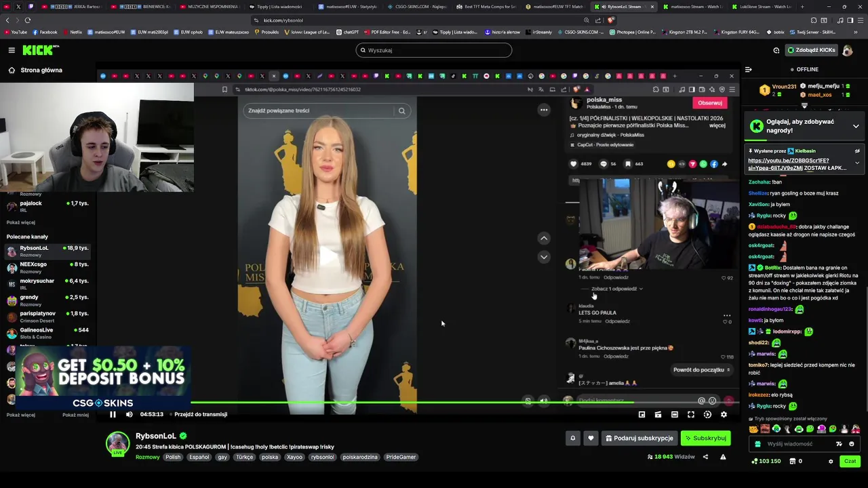The width and height of the screenshot is (868, 488).
Task: Show fewer channels with Pokaż mniej
Action: [x=75, y=415]
